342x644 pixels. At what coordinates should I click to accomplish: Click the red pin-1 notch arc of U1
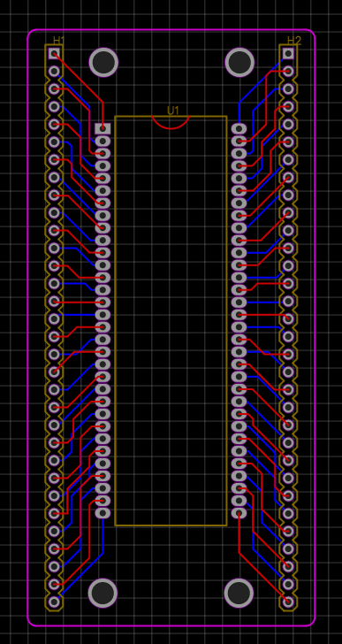click(x=171, y=123)
